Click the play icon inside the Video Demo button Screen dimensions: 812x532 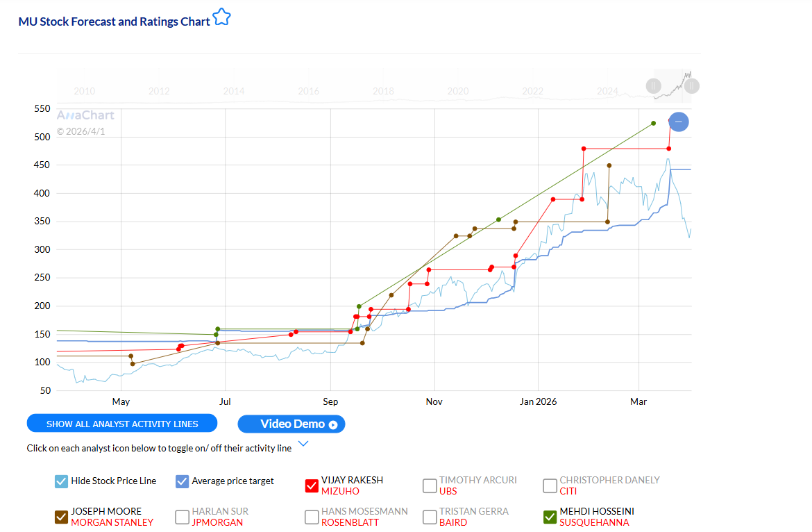[x=332, y=424]
